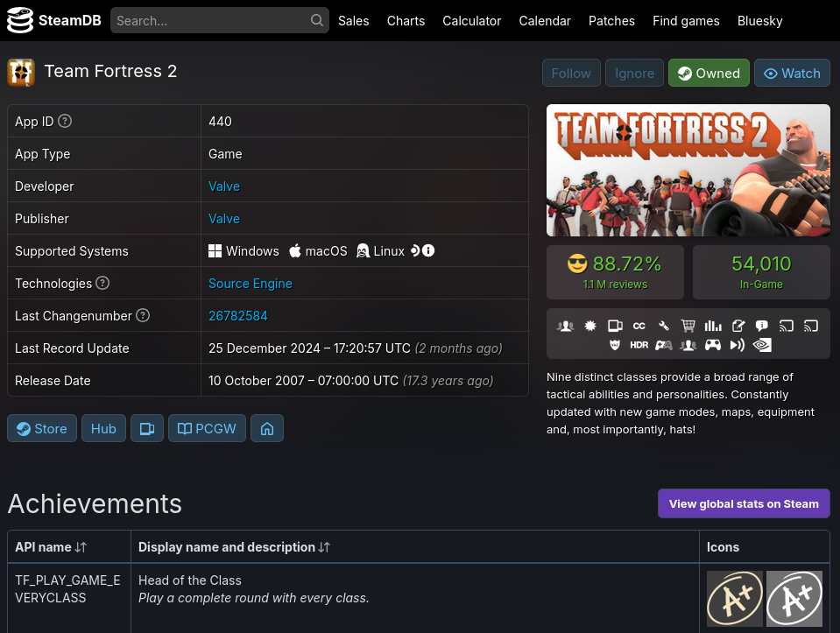
Task: Click View global stats on Steam
Action: 744,503
